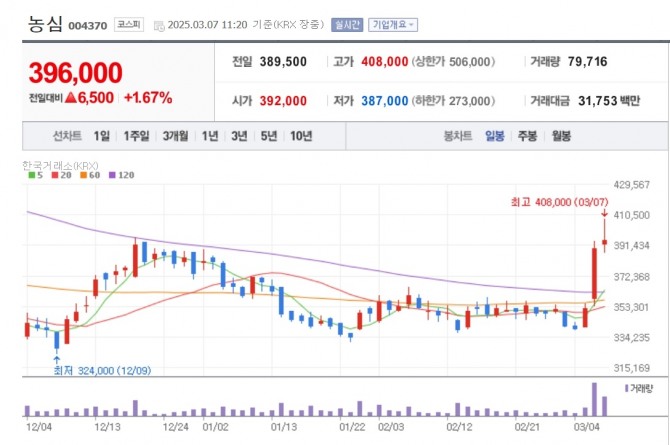Select the 1일 line chart period

tap(102, 136)
